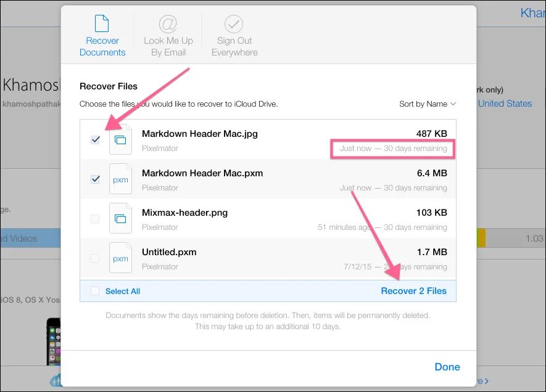The width and height of the screenshot is (546, 392).
Task: Click the Look Me Up @ icon
Action: point(168,23)
